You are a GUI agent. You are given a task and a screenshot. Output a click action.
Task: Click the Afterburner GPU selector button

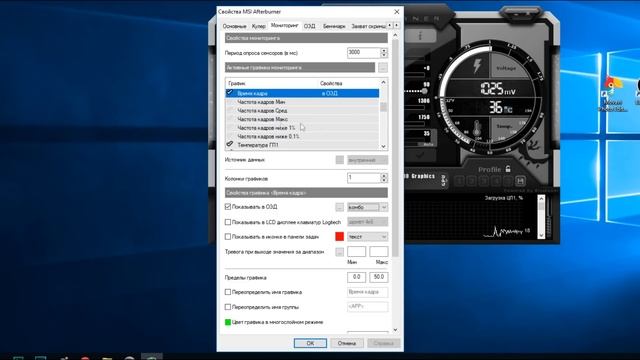[444, 180]
